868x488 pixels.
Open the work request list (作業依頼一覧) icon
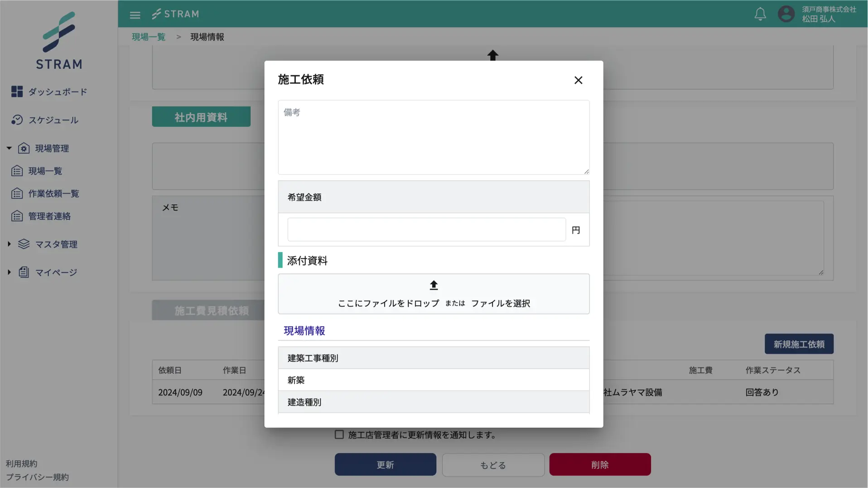(17, 193)
